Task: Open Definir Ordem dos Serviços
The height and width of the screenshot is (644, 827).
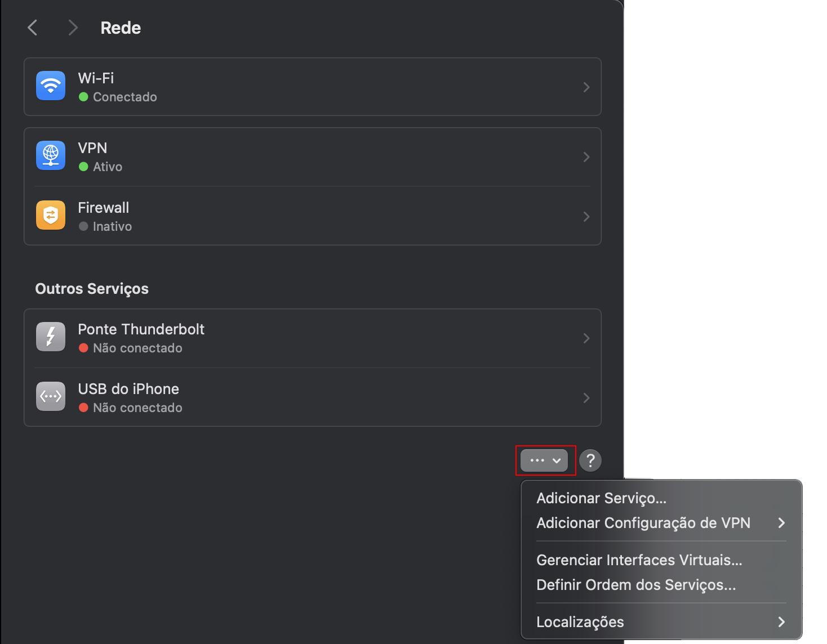Action: [x=636, y=585]
